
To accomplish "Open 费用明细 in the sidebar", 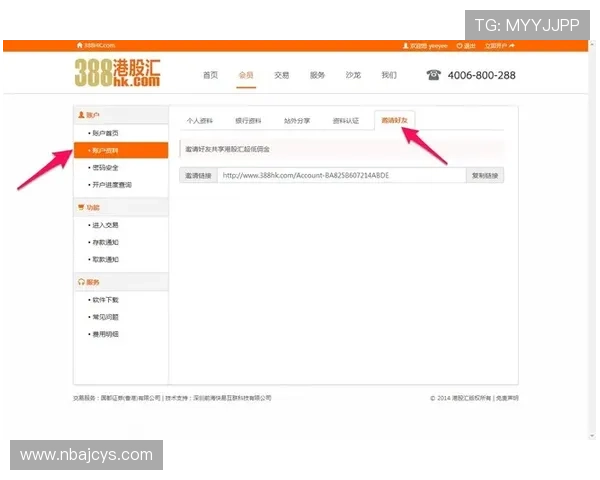I will (x=105, y=334).
